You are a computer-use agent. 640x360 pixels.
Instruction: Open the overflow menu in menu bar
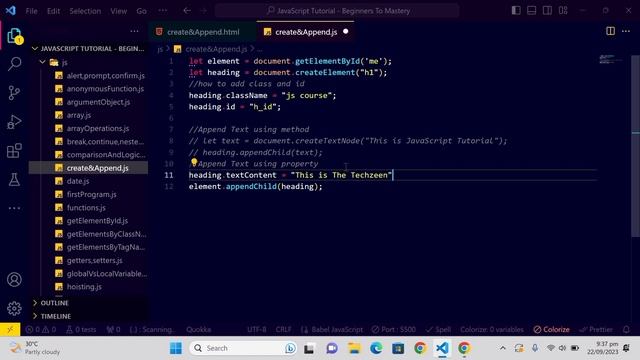(x=162, y=11)
